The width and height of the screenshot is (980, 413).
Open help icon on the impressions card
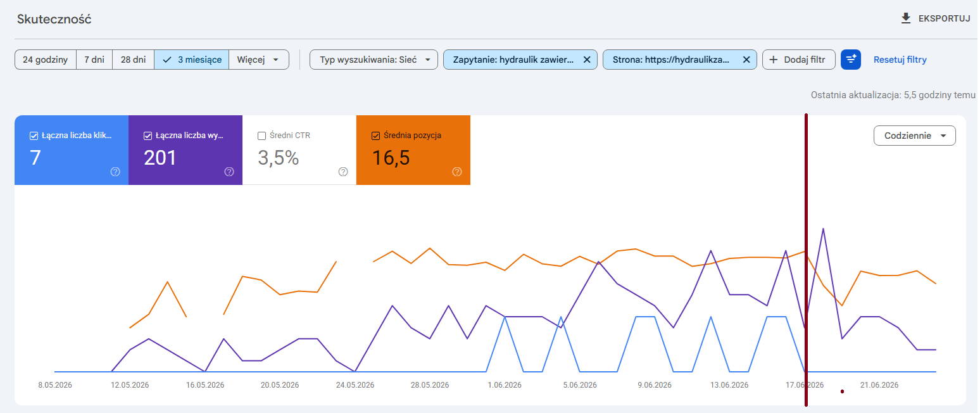click(x=229, y=172)
